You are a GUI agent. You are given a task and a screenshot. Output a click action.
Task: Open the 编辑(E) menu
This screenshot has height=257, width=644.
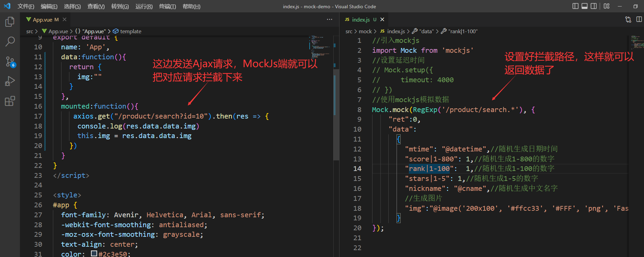click(49, 7)
